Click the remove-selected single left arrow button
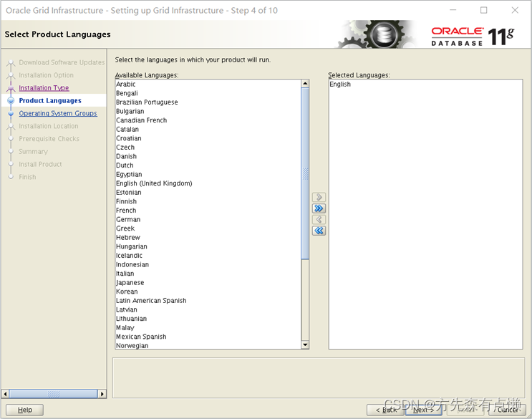Screen dimensions: 532x419 [x=319, y=219]
